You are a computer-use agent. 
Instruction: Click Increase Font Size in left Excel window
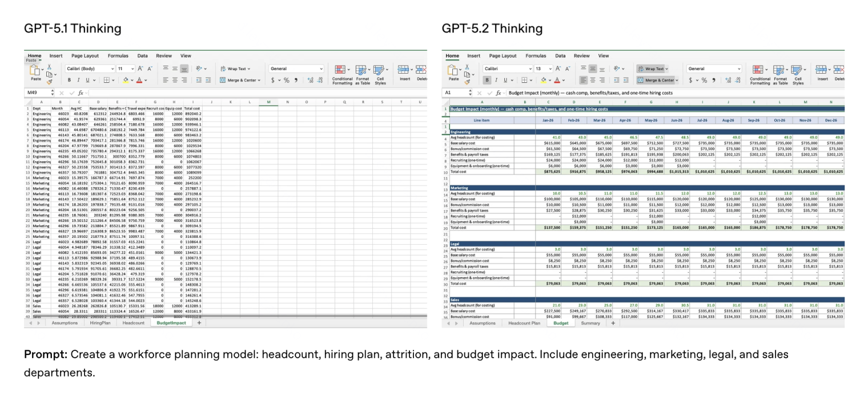tap(139, 68)
